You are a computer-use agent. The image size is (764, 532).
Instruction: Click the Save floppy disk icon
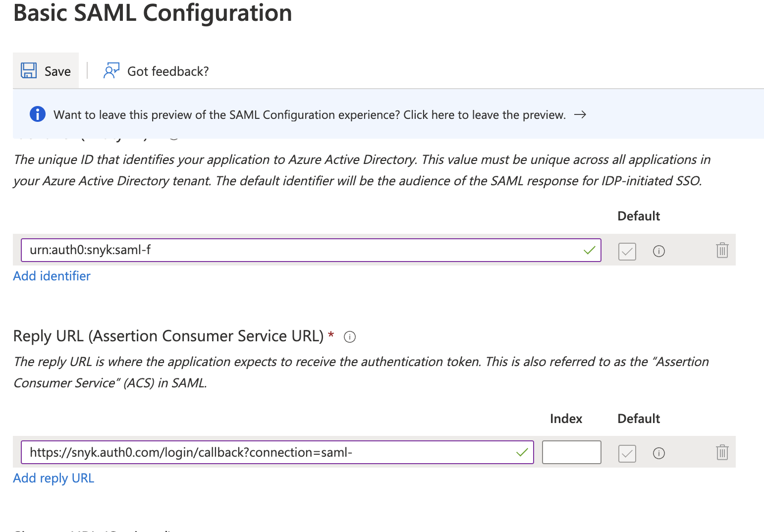(x=28, y=70)
